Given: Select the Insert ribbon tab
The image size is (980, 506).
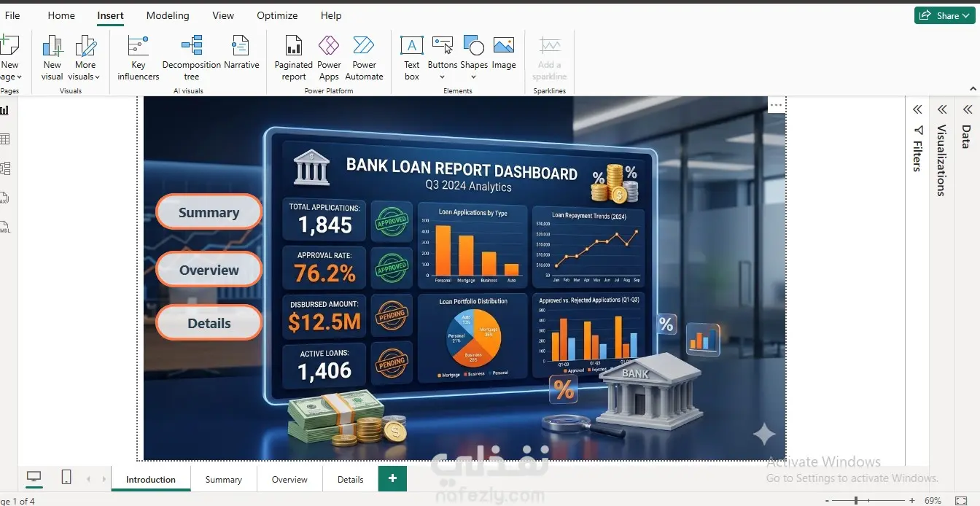Looking at the screenshot, I should [110, 15].
